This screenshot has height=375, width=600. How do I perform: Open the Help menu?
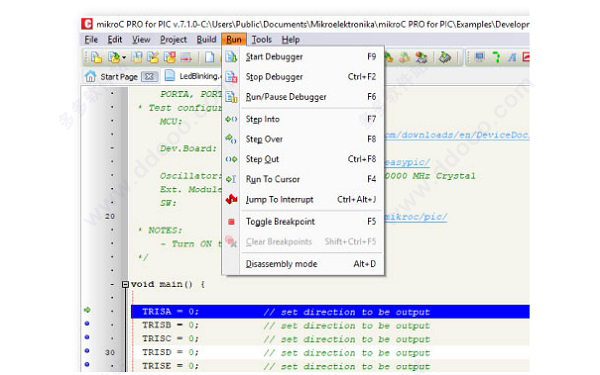290,39
